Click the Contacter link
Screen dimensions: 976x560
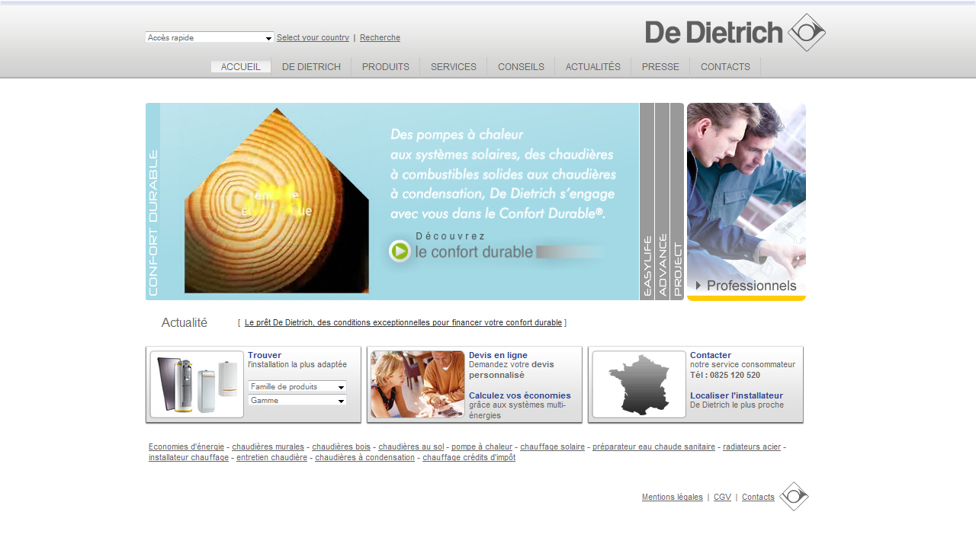point(711,355)
